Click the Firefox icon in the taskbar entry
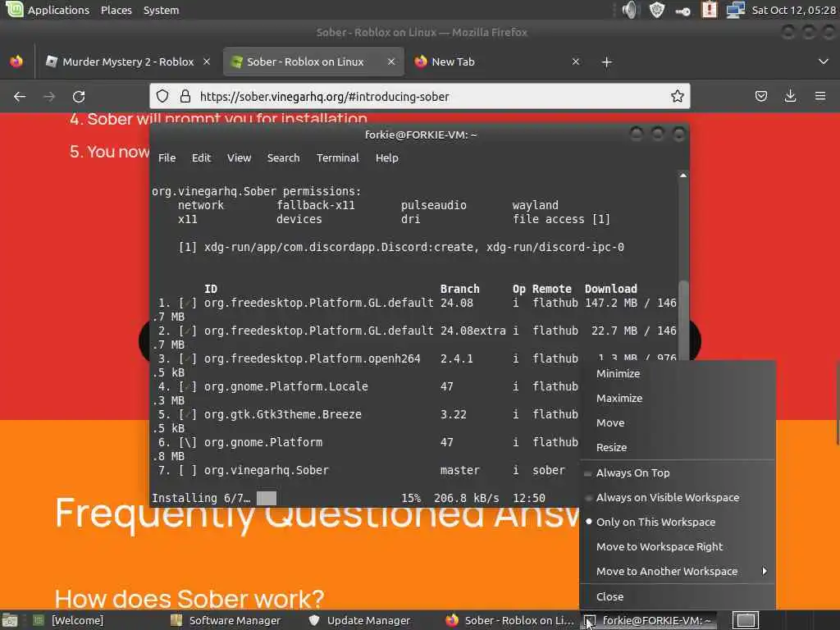The height and width of the screenshot is (630, 840). (x=452, y=620)
